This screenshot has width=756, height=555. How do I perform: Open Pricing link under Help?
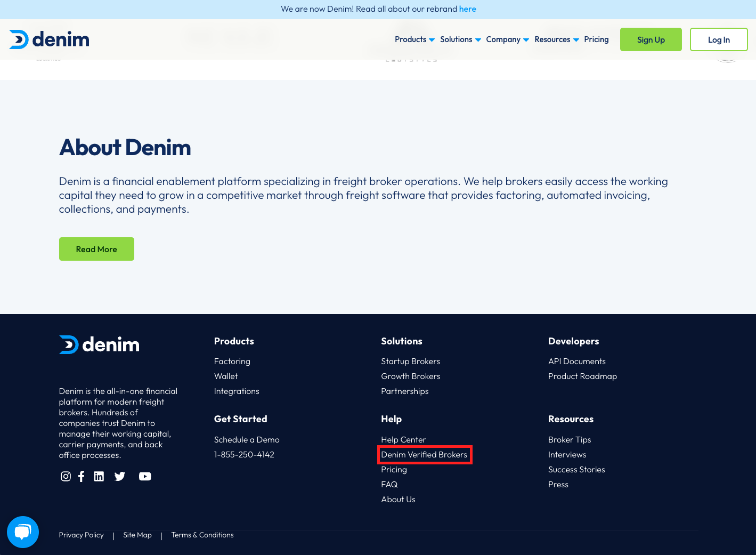pos(394,470)
